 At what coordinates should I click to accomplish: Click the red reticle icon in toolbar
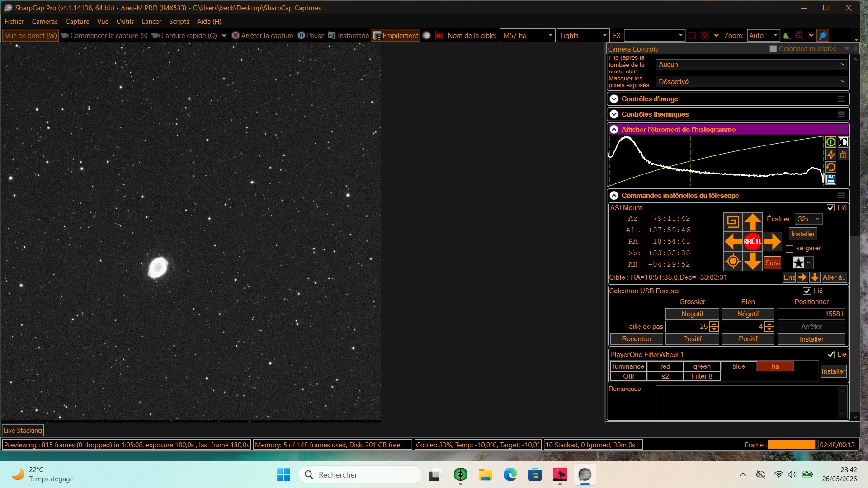(692, 36)
